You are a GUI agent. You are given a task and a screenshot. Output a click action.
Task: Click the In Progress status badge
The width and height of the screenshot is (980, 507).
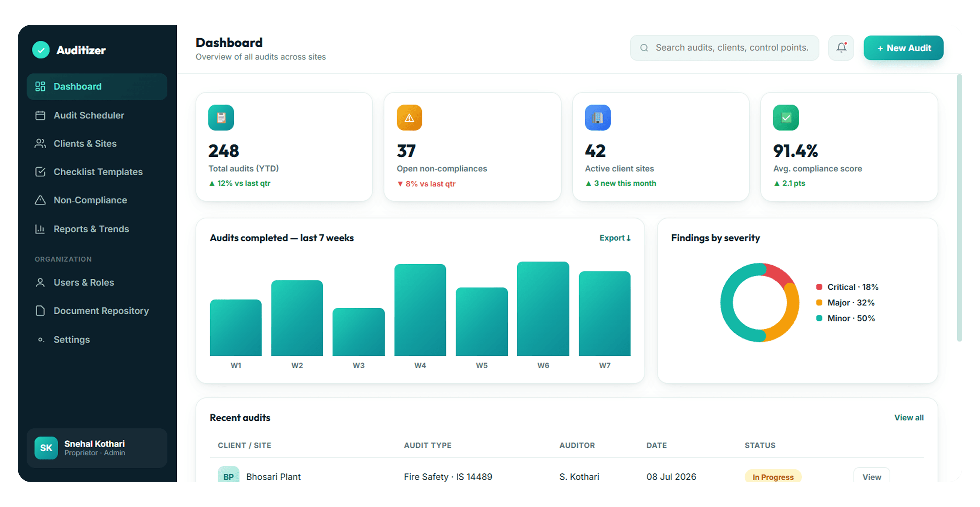(x=773, y=476)
